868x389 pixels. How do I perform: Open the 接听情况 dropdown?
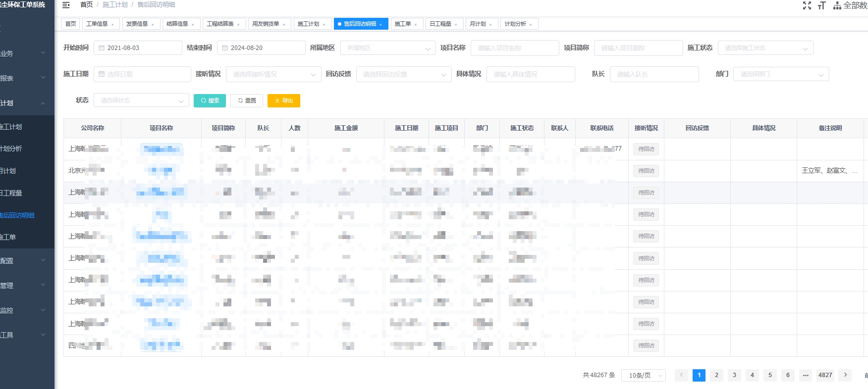pos(273,74)
